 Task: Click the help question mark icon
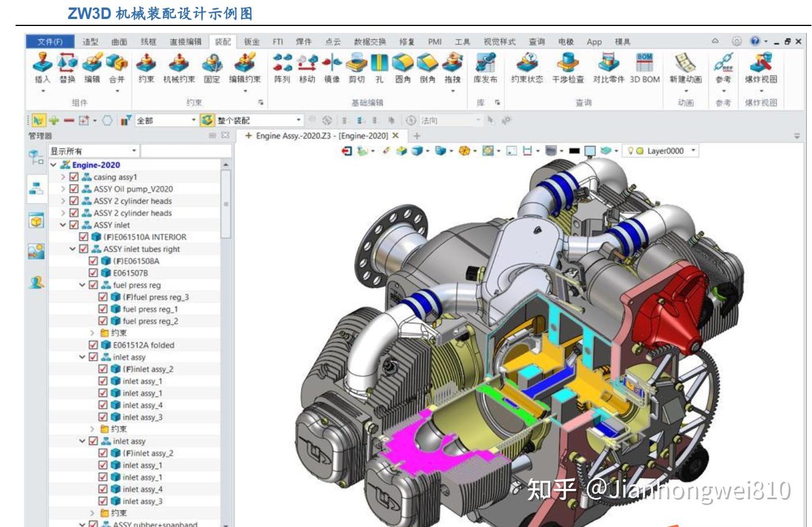pos(755,41)
